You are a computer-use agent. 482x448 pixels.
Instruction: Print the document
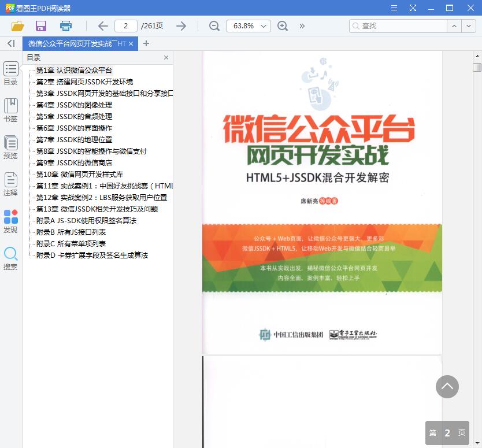tap(65, 26)
